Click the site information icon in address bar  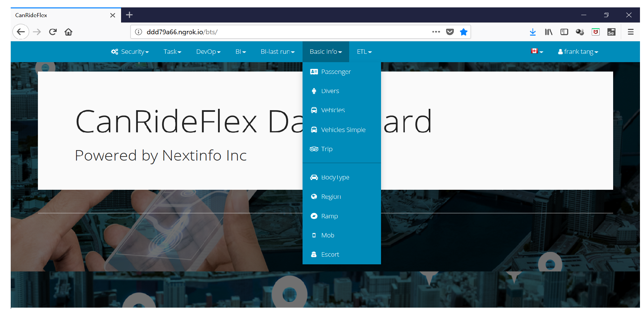(x=138, y=32)
